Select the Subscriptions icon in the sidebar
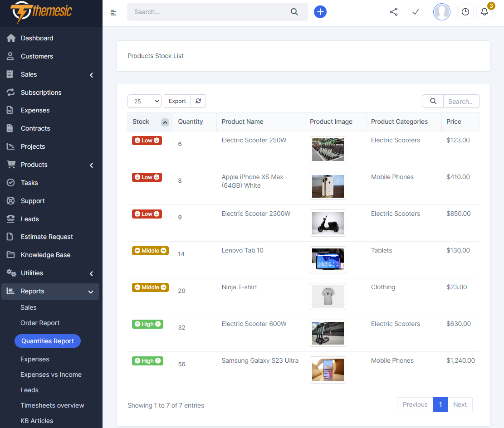Screen dimensions: 504x428 (x=10, y=92)
